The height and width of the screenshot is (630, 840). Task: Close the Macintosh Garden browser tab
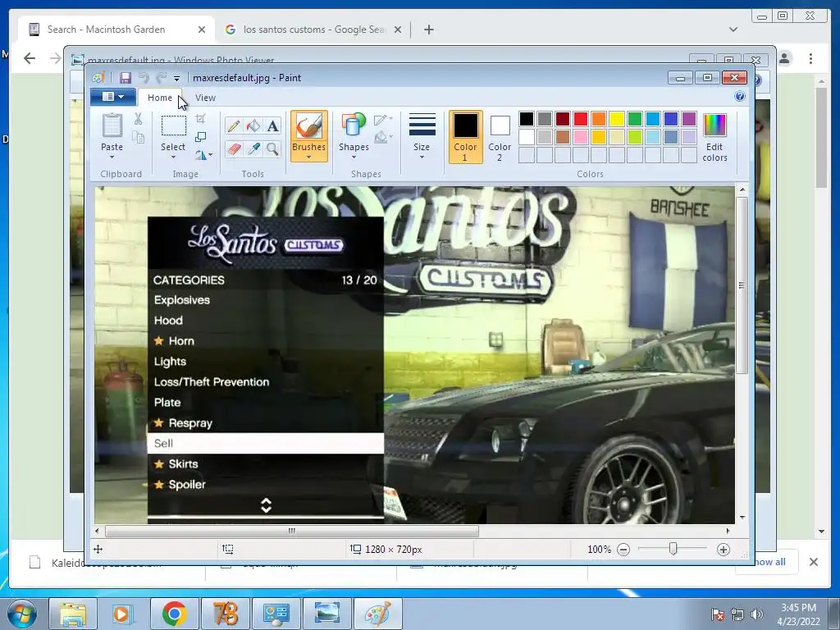202,30
